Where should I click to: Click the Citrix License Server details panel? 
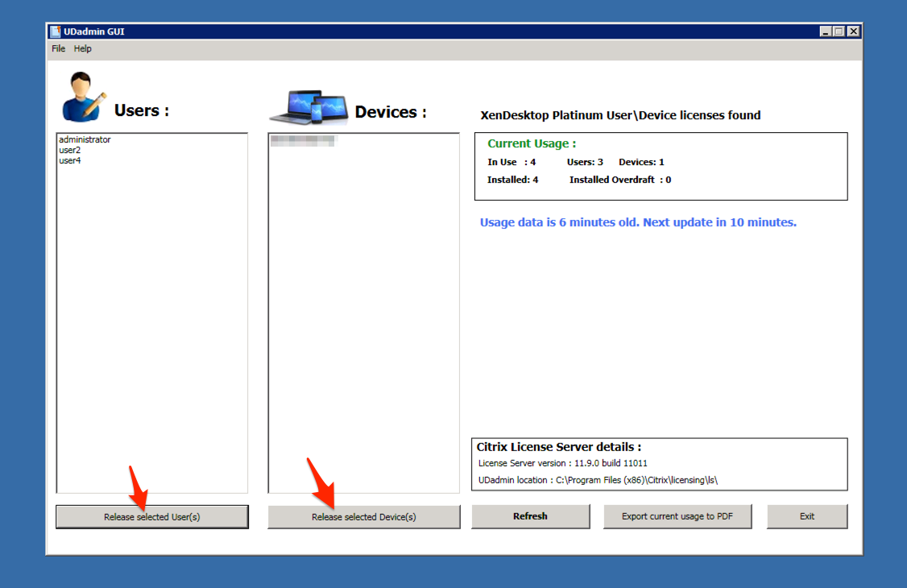pos(558,446)
